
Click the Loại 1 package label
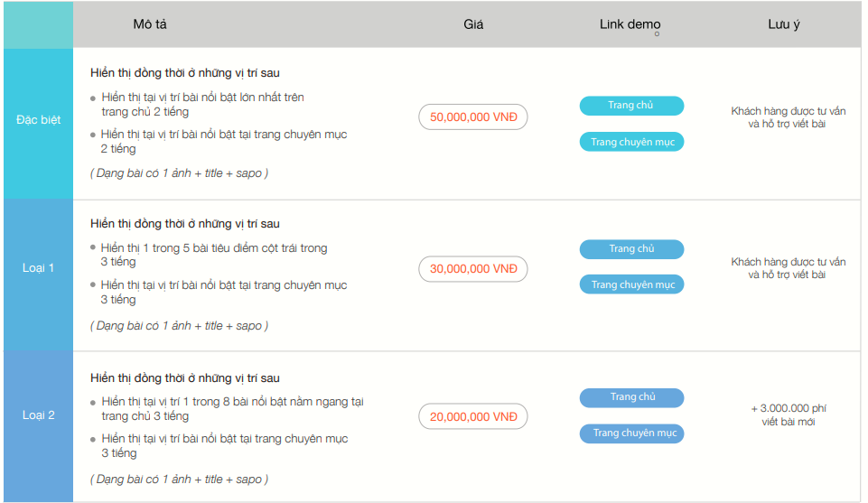(x=38, y=268)
